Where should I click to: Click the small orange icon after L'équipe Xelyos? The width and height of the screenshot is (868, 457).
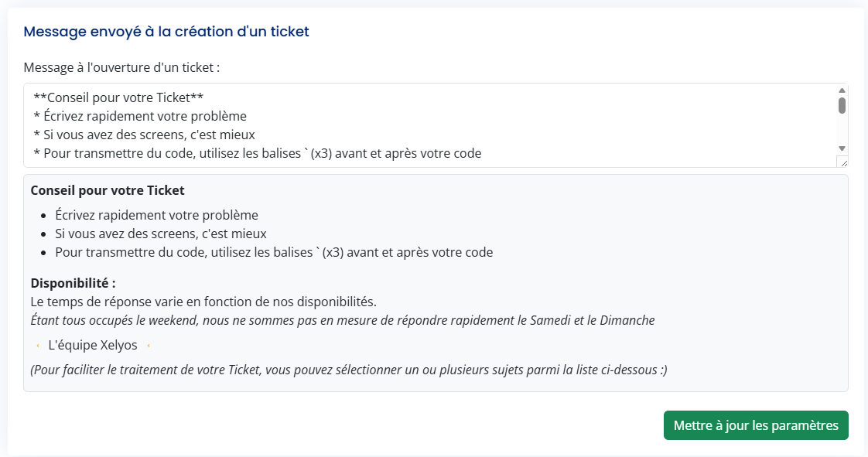coord(148,346)
